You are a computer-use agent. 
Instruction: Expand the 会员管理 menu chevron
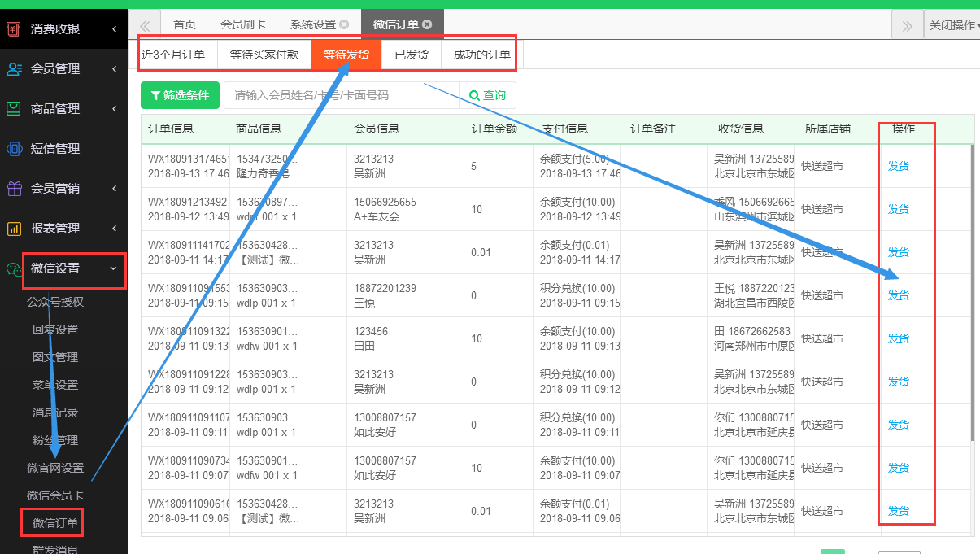coord(114,69)
